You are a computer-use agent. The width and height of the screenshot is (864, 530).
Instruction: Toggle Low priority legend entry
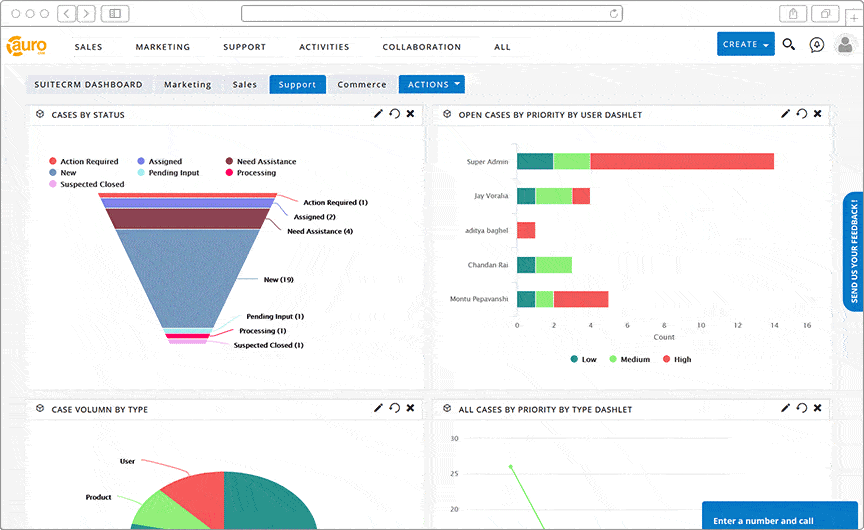(x=584, y=359)
